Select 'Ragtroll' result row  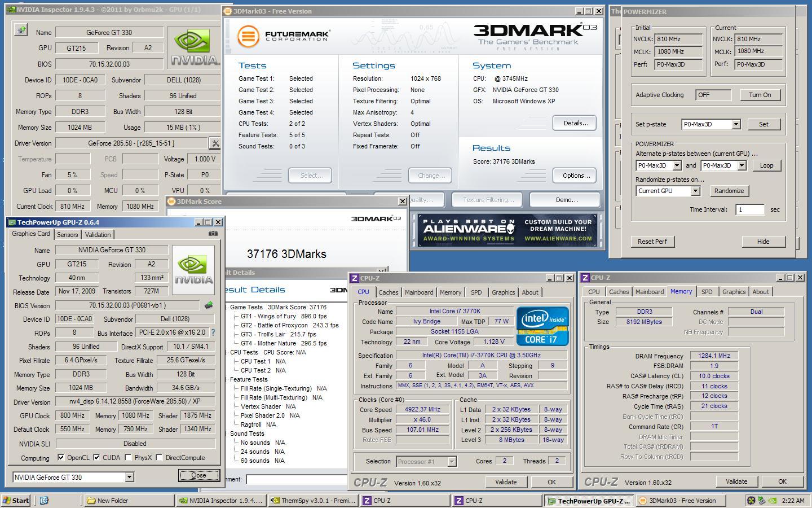click(258, 424)
